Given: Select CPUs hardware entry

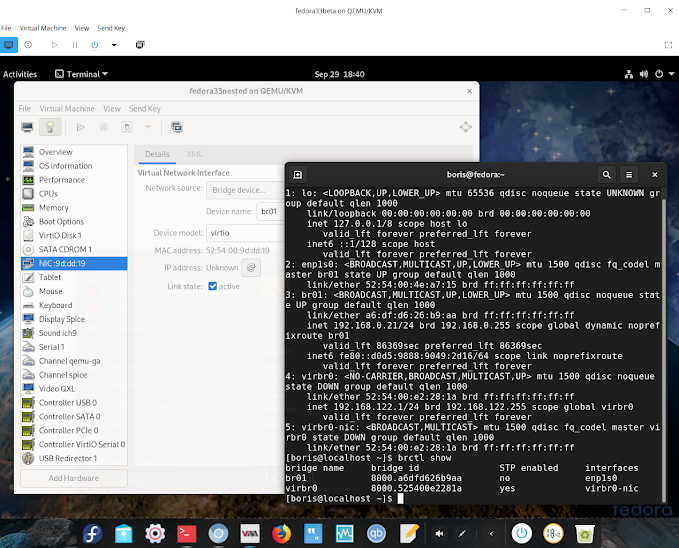Looking at the screenshot, I should [74, 194].
